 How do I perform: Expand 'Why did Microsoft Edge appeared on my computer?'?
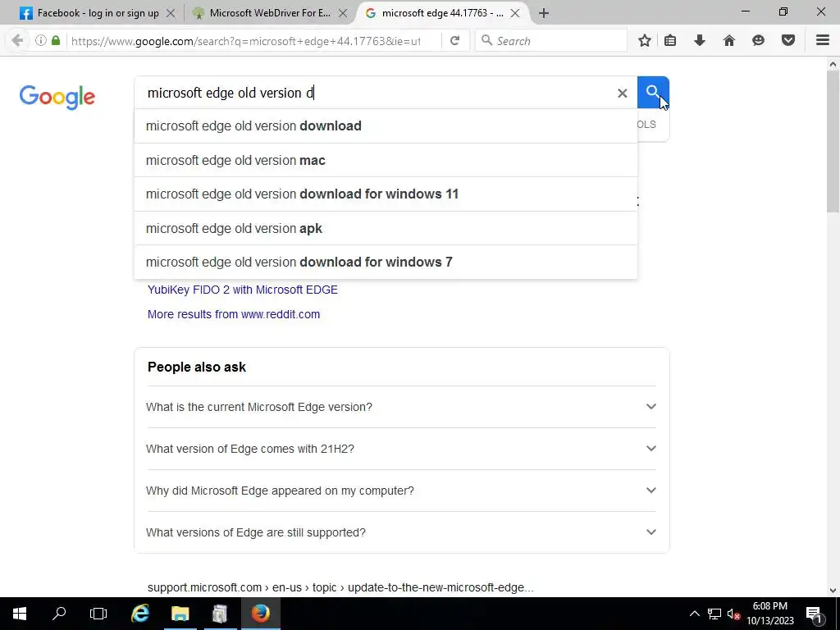pyautogui.click(x=402, y=491)
